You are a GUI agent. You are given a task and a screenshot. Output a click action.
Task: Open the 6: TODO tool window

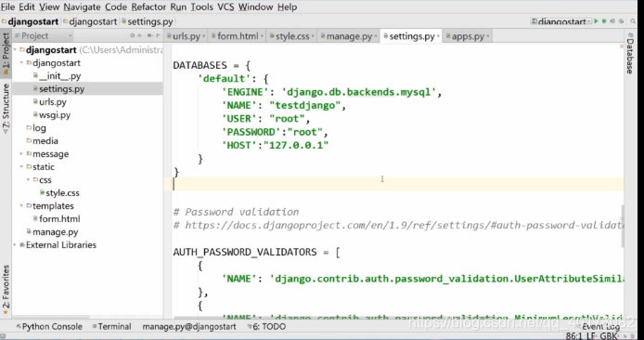pyautogui.click(x=267, y=326)
